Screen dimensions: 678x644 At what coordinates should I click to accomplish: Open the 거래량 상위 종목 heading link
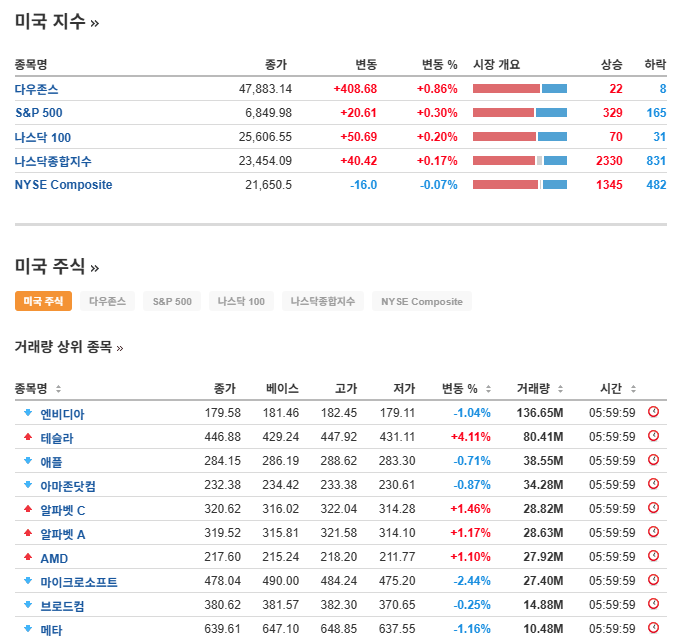[x=69, y=346]
